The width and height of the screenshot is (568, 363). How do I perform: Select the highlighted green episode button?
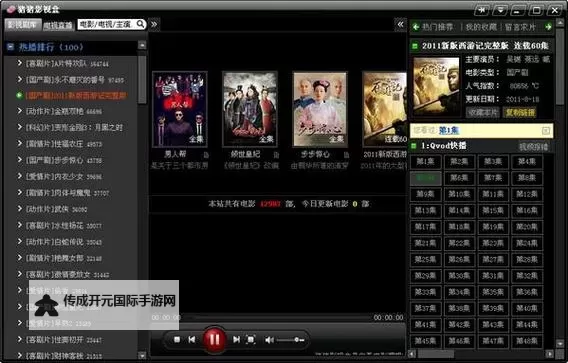tap(426, 178)
